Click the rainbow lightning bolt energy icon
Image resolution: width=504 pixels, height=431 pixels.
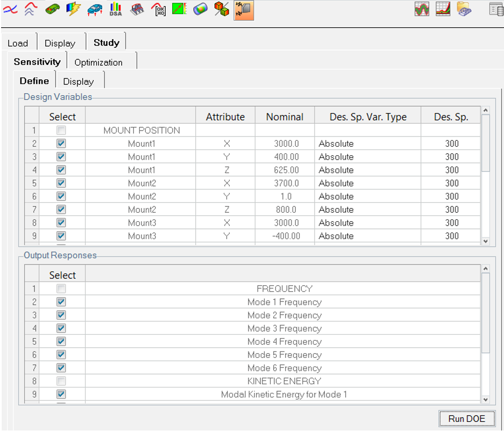point(73,9)
